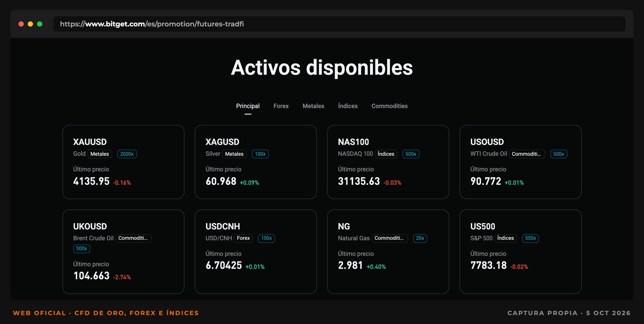Click the Forex tag on USDCNH card
Screen dimensions: 644x324
[x=243, y=238]
